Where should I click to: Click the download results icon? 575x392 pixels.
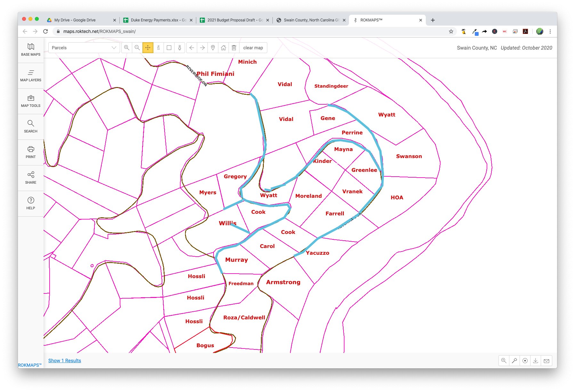tap(535, 361)
